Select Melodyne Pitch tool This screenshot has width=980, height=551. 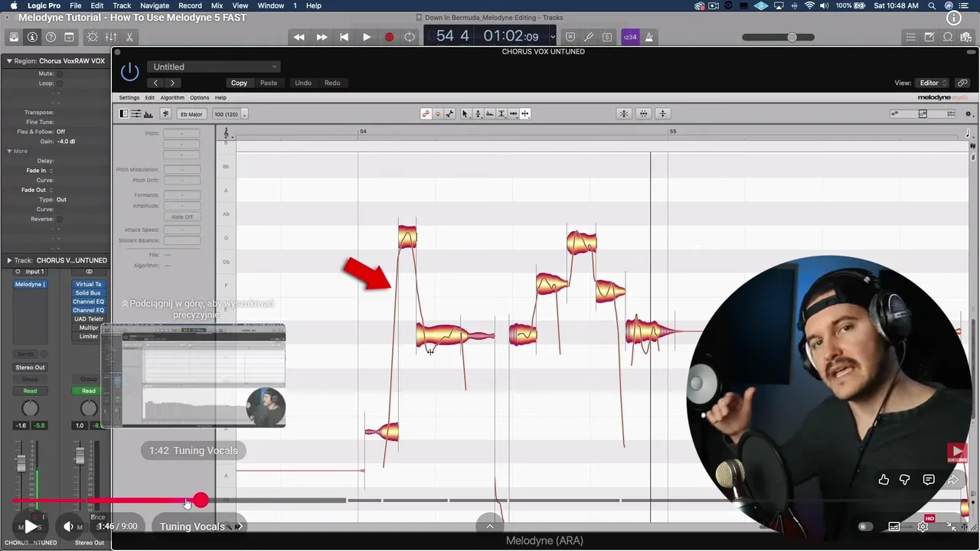point(478,114)
